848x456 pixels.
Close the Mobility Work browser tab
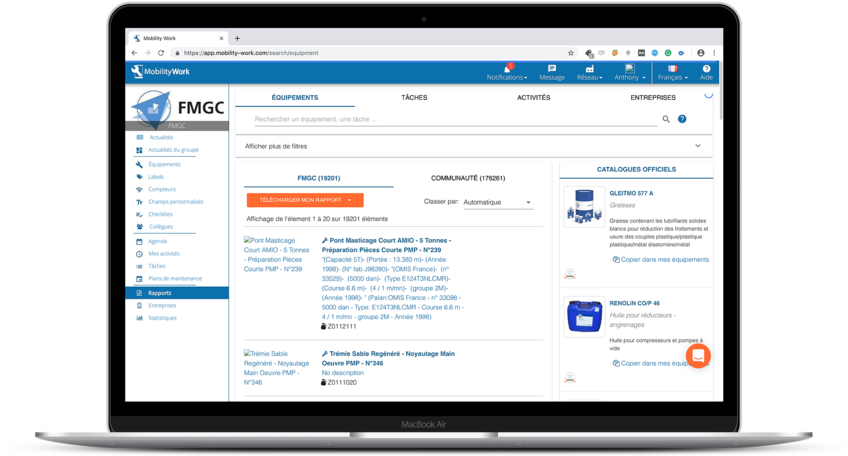pos(221,38)
